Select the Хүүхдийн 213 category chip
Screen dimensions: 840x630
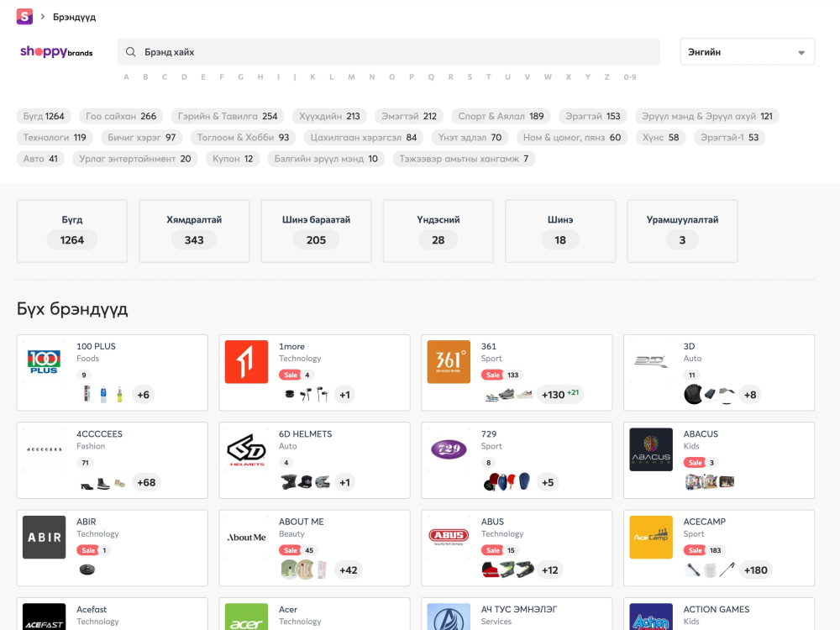point(329,116)
